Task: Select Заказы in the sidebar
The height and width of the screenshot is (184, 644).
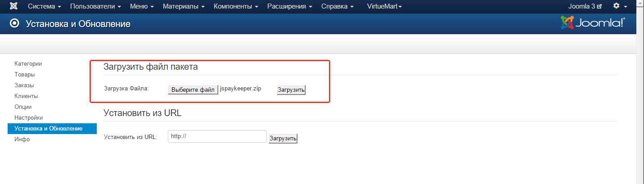Action: [24, 85]
